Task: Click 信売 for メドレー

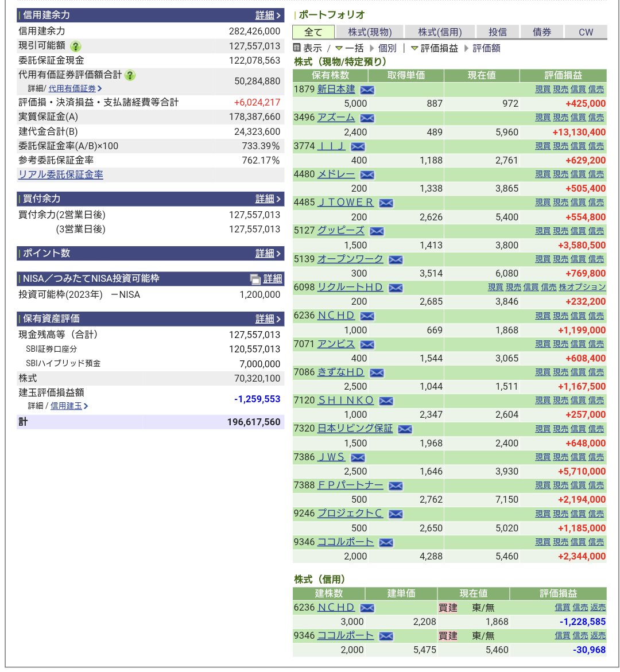Action: 596,174
